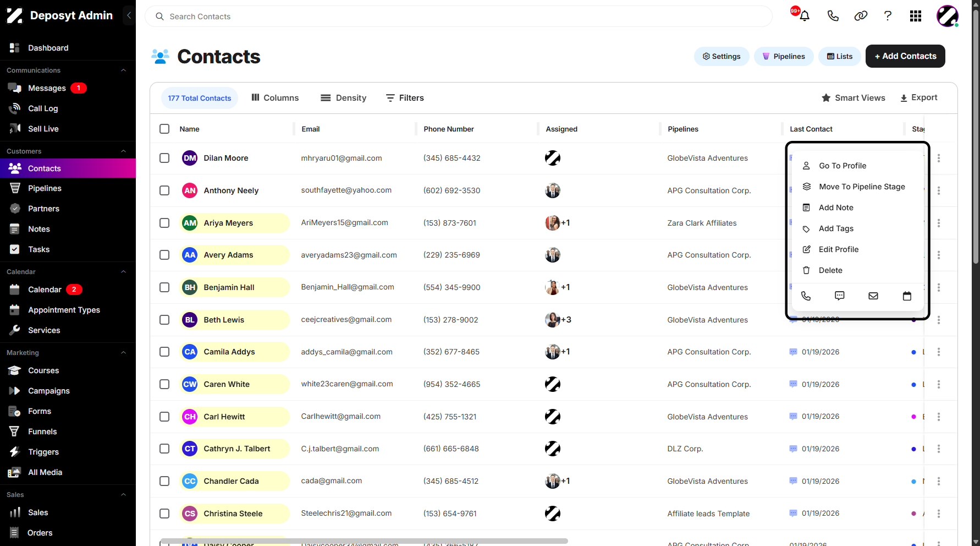Click the Search Contacts field
The width and height of the screenshot is (980, 546).
459,17
